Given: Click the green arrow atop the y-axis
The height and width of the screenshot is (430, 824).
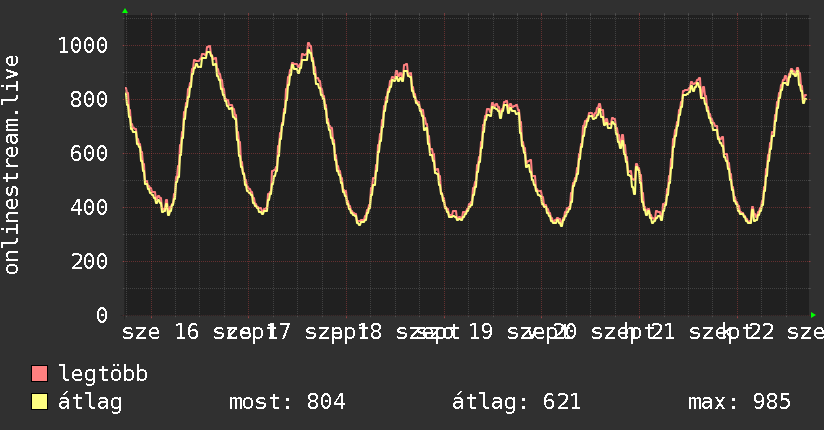Looking at the screenshot, I should [125, 11].
